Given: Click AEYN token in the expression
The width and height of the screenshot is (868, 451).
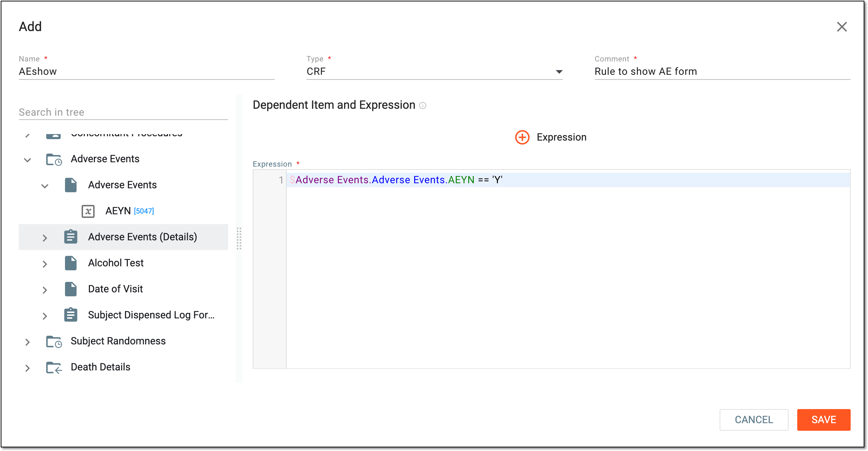Looking at the screenshot, I should tap(461, 180).
